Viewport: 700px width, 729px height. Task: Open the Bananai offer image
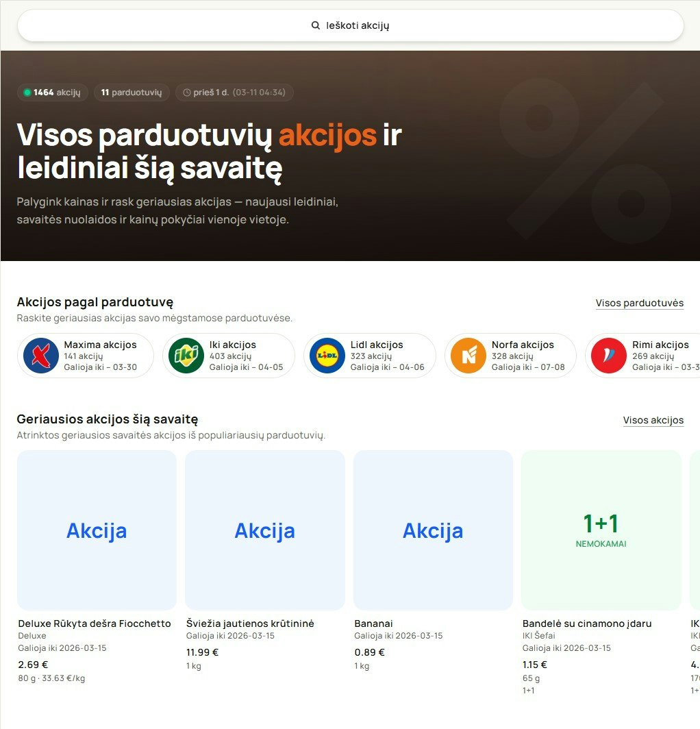433,530
